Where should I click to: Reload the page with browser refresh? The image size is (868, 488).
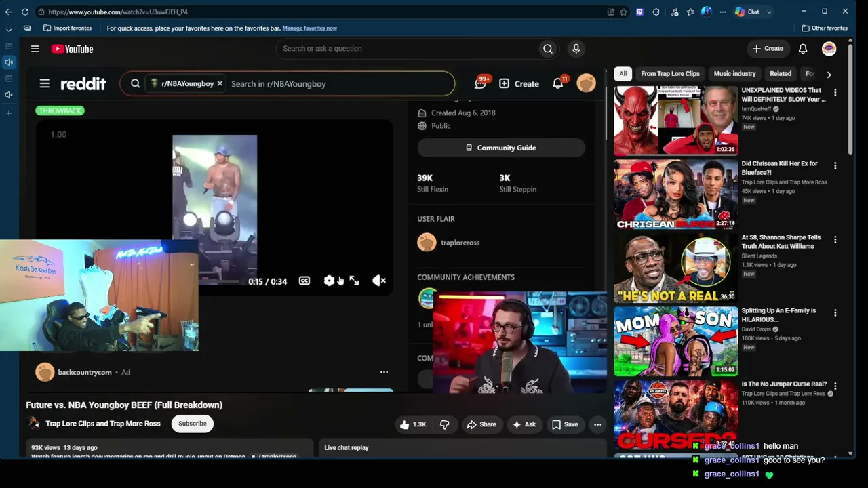tap(25, 12)
